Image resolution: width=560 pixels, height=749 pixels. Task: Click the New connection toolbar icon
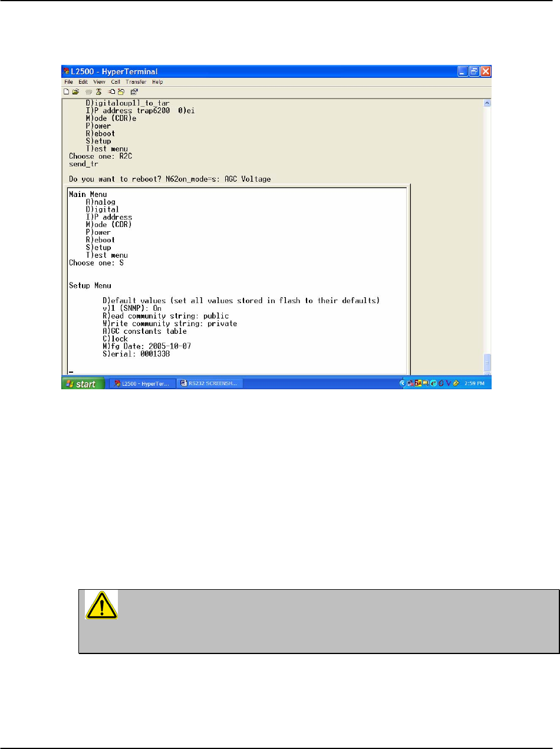tap(67, 91)
